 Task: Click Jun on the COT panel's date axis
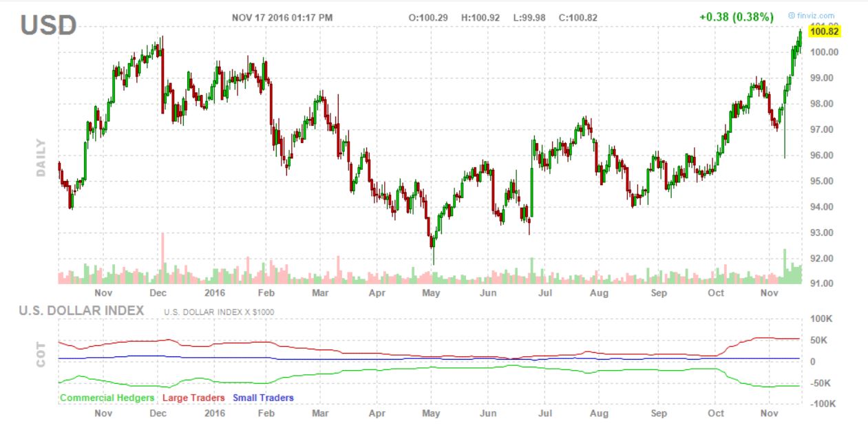click(488, 413)
